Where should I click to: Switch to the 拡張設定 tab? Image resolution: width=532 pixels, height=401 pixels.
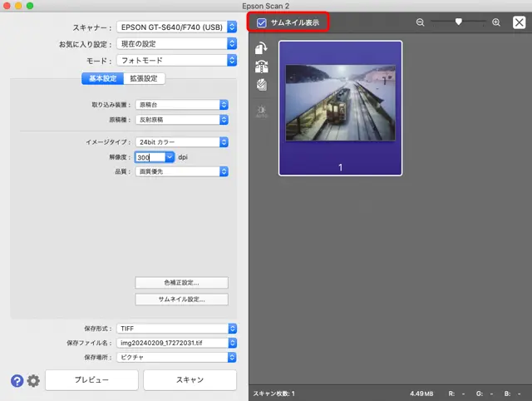145,79
